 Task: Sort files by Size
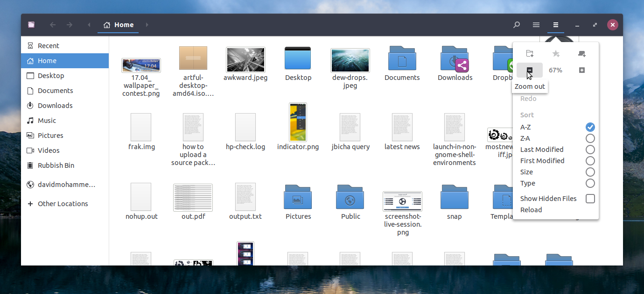(x=526, y=172)
